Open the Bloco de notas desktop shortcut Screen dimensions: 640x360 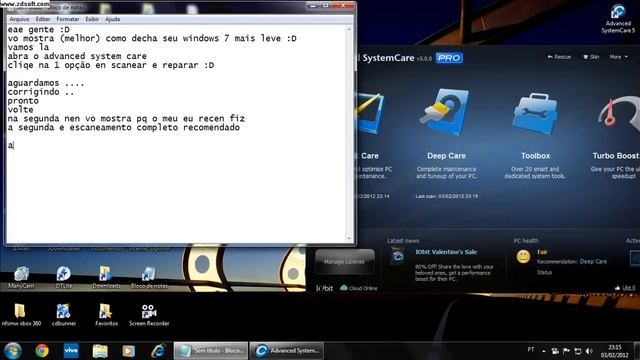click(x=149, y=277)
